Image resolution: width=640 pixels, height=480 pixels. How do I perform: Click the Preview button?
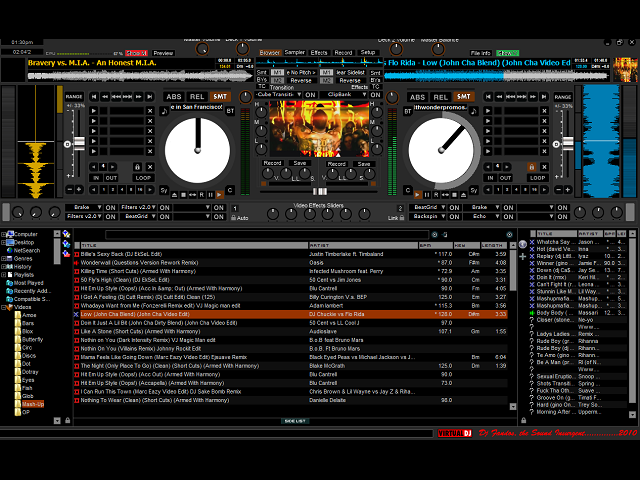pyautogui.click(x=163, y=53)
